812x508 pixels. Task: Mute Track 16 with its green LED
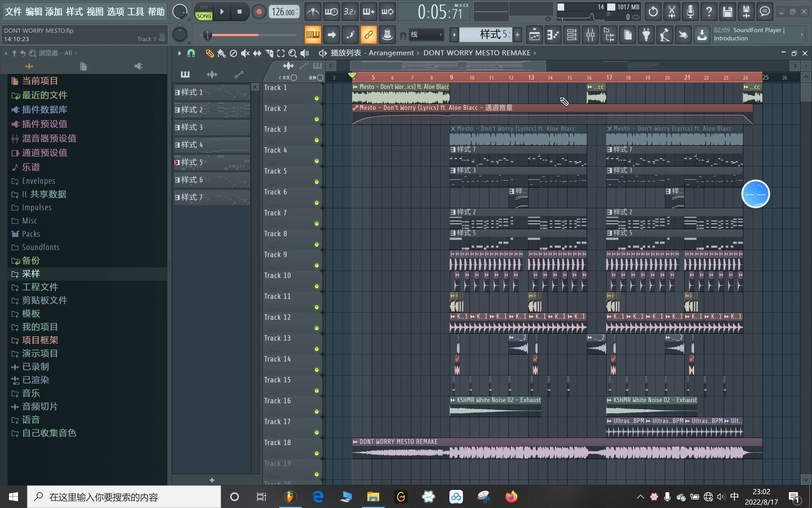coord(316,411)
